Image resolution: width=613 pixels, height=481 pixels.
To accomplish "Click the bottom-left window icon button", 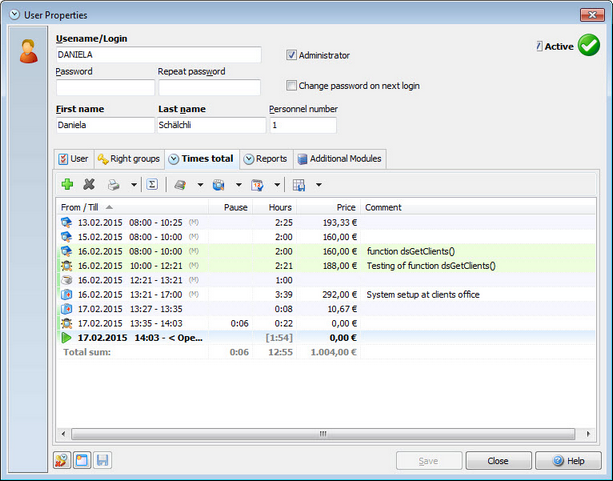I will tap(82, 460).
